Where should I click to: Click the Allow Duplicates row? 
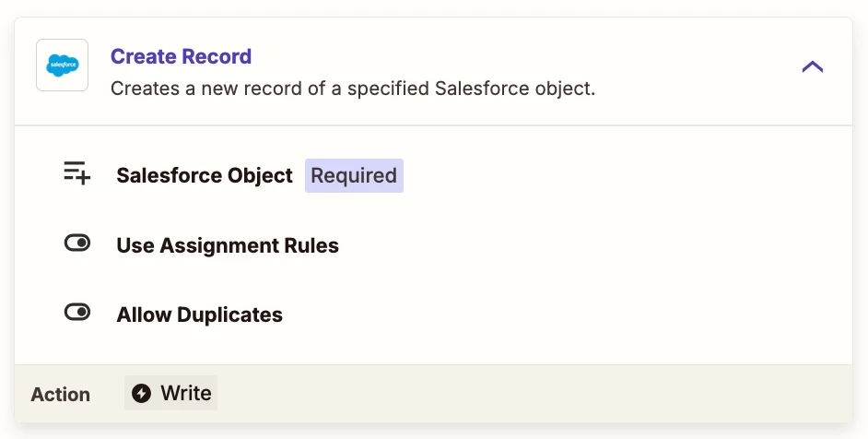433,314
